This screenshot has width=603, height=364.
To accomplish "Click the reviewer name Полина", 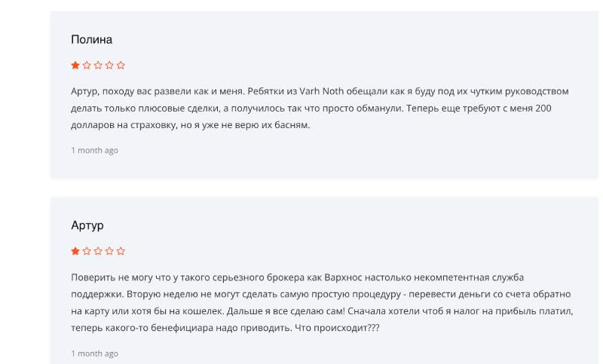I will pyautogui.click(x=91, y=40).
